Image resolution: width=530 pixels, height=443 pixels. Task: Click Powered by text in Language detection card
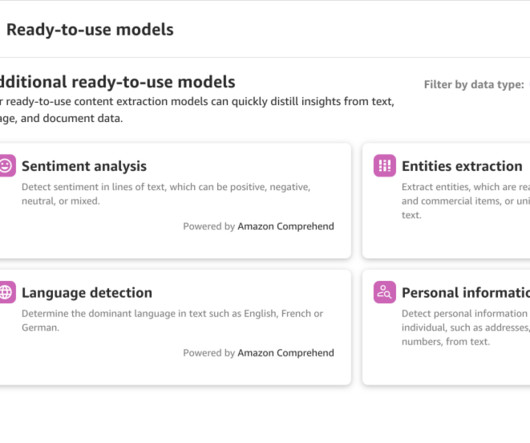click(x=209, y=352)
